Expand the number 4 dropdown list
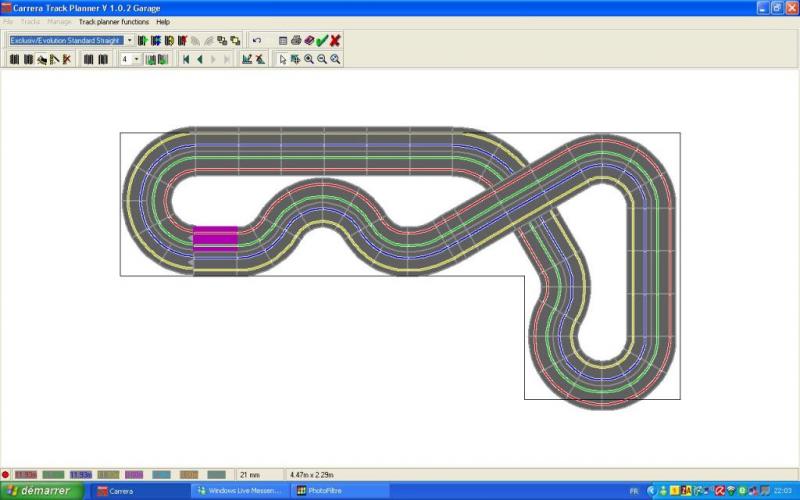The width and height of the screenshot is (800, 500). pyautogui.click(x=136, y=60)
